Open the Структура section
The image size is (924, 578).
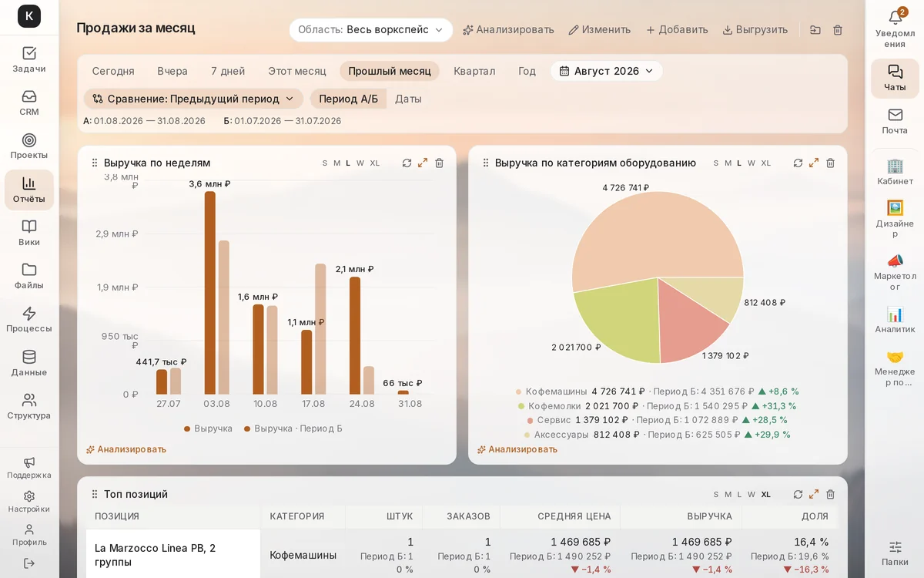click(x=29, y=406)
